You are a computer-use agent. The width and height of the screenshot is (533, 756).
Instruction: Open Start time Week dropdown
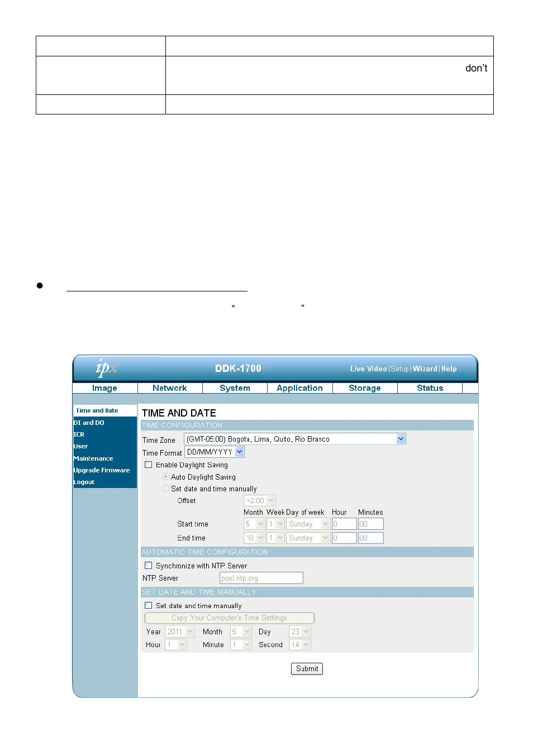click(276, 524)
